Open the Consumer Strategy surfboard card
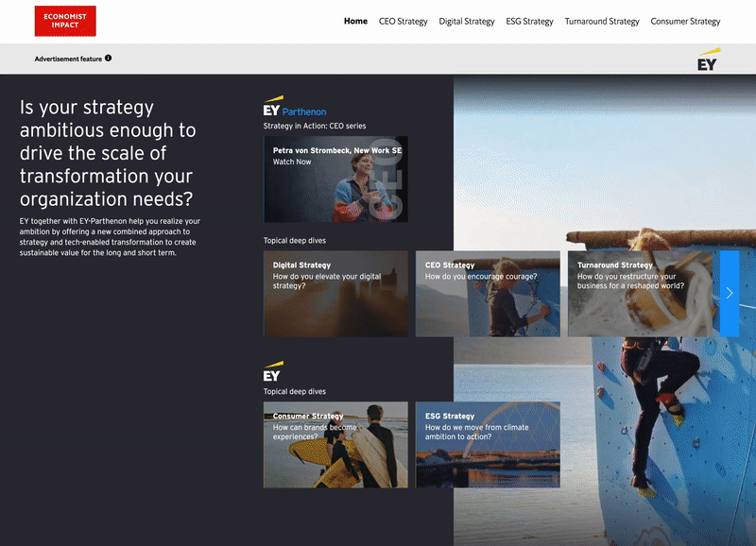This screenshot has height=546, width=756. [335, 444]
